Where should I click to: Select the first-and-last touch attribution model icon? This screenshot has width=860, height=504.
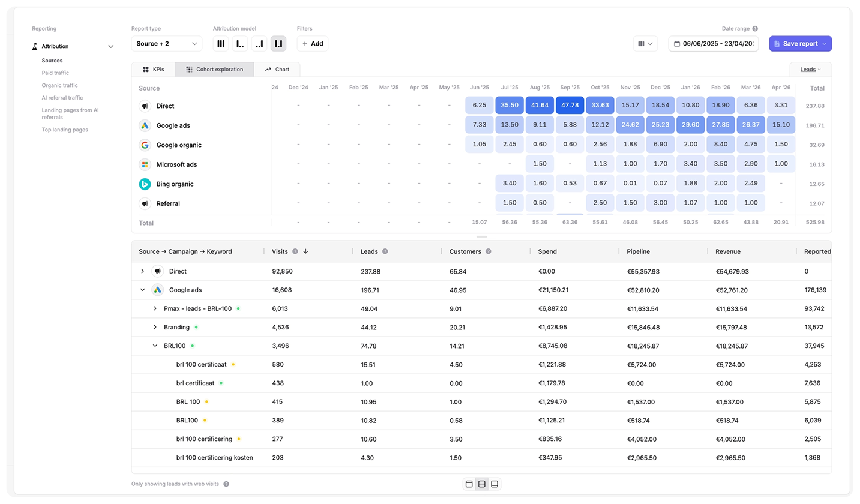pos(278,44)
